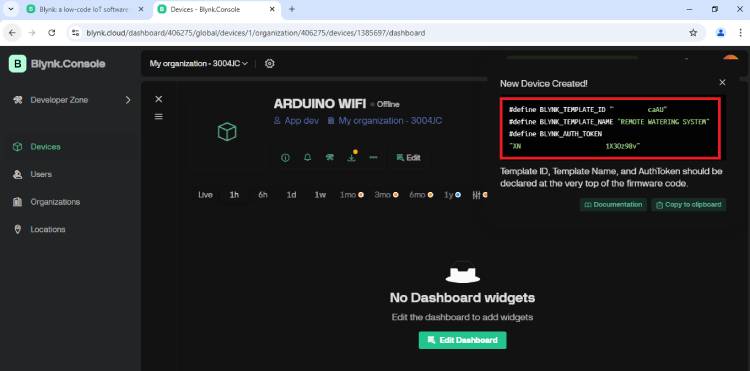Open device notifications bell icon
Viewport: 750px width, 371px height.
[308, 157]
